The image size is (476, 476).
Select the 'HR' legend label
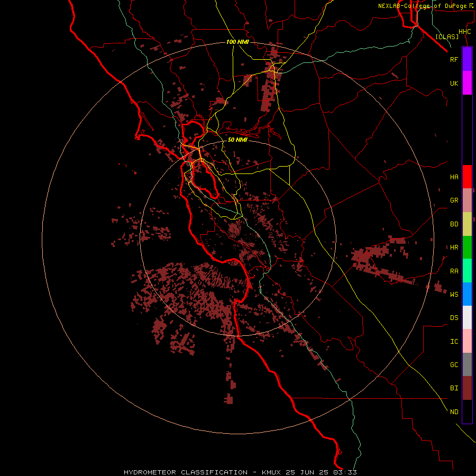click(x=454, y=248)
